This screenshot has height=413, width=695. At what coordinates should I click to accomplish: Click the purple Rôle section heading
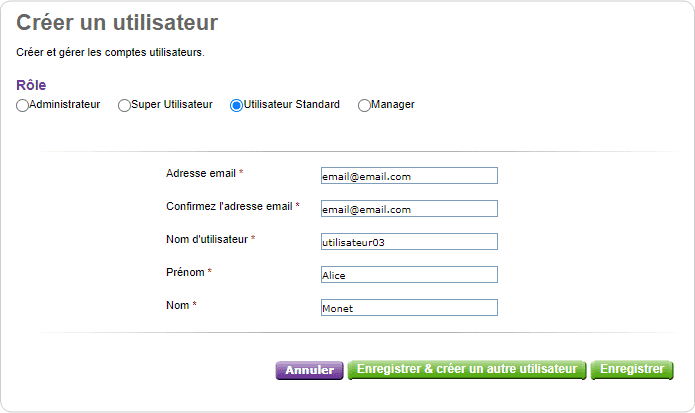(31, 85)
